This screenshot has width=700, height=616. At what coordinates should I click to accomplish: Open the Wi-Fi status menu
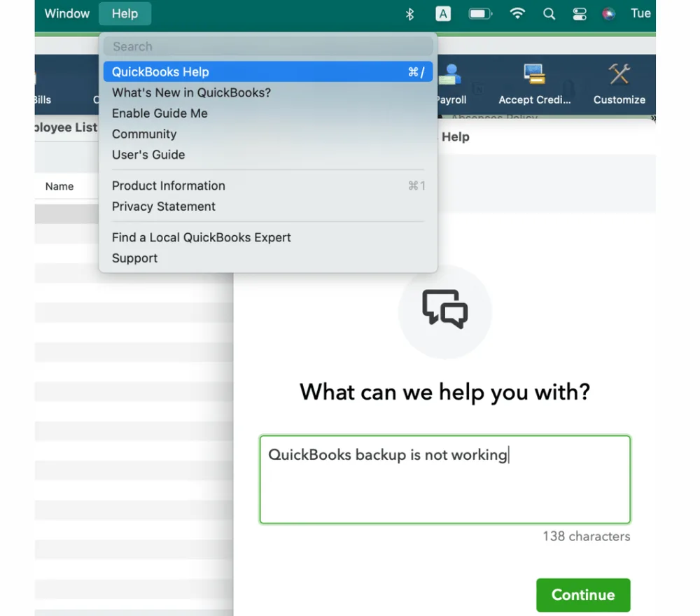coord(517,13)
